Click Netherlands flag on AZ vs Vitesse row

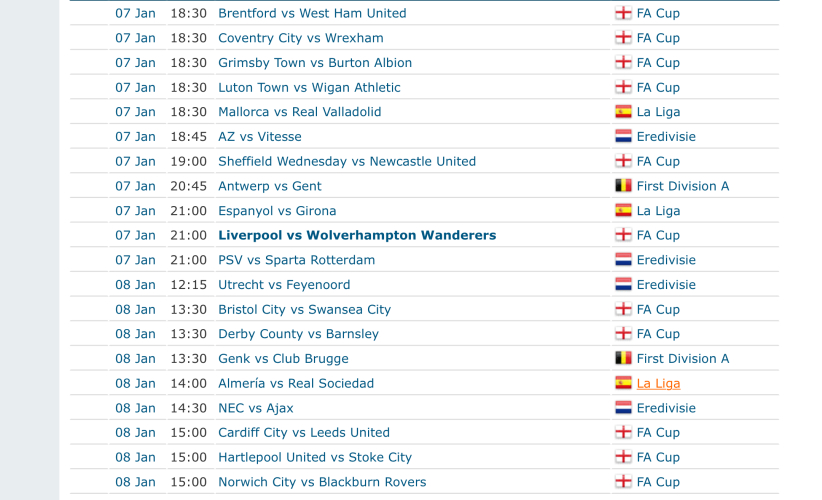(x=623, y=137)
